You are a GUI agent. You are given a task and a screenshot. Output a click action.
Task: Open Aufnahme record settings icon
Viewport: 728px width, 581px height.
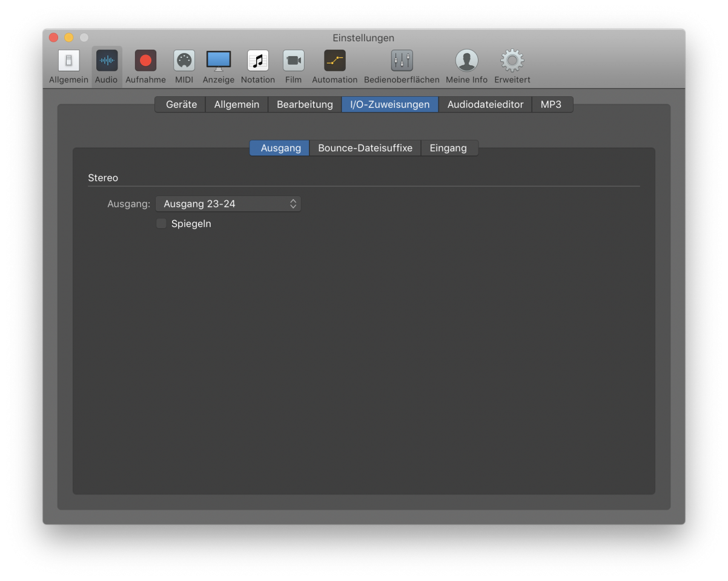pos(145,61)
